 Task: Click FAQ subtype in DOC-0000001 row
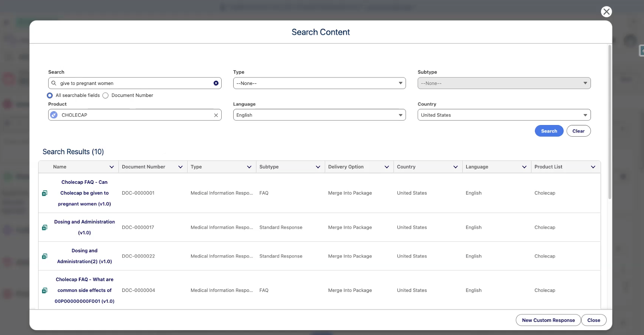(x=264, y=193)
